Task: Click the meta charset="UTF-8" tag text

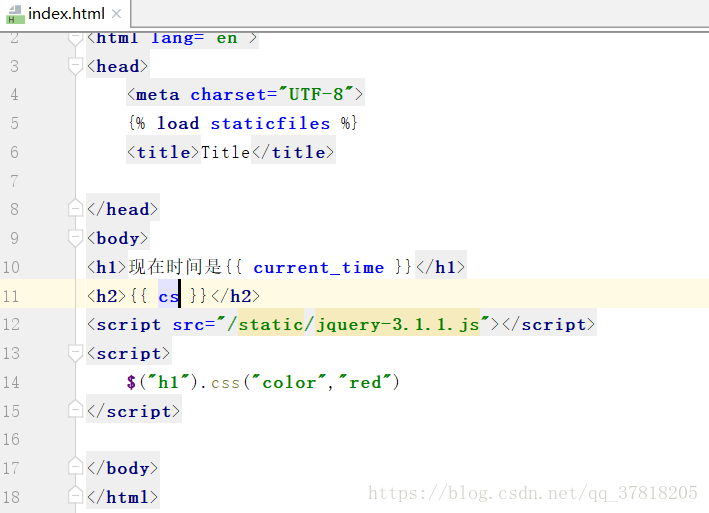Action: point(245,94)
